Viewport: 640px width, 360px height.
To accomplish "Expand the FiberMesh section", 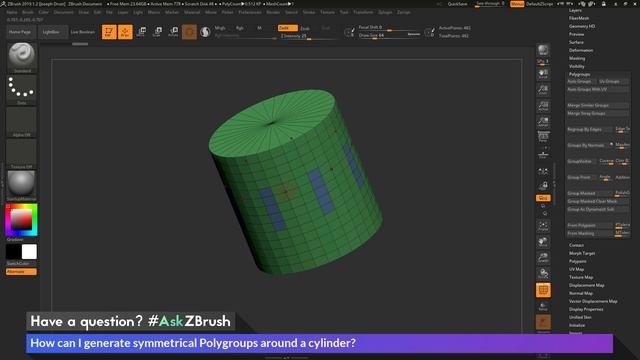I will [579, 18].
